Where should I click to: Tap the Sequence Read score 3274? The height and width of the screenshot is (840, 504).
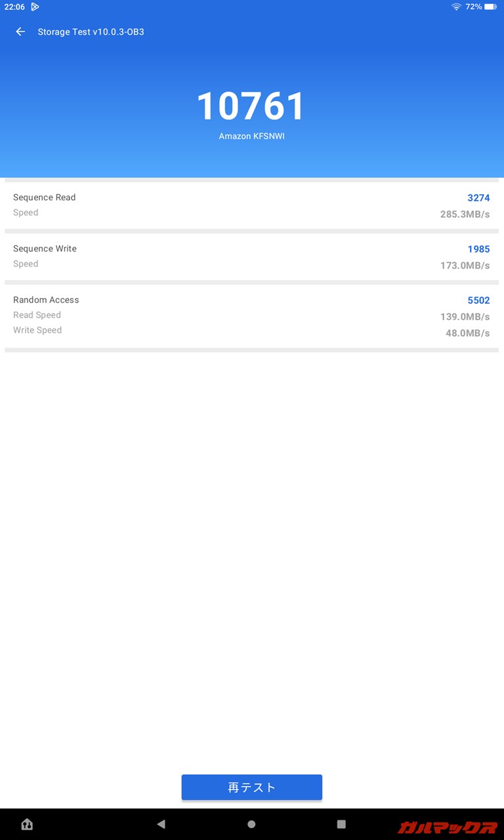click(x=478, y=198)
